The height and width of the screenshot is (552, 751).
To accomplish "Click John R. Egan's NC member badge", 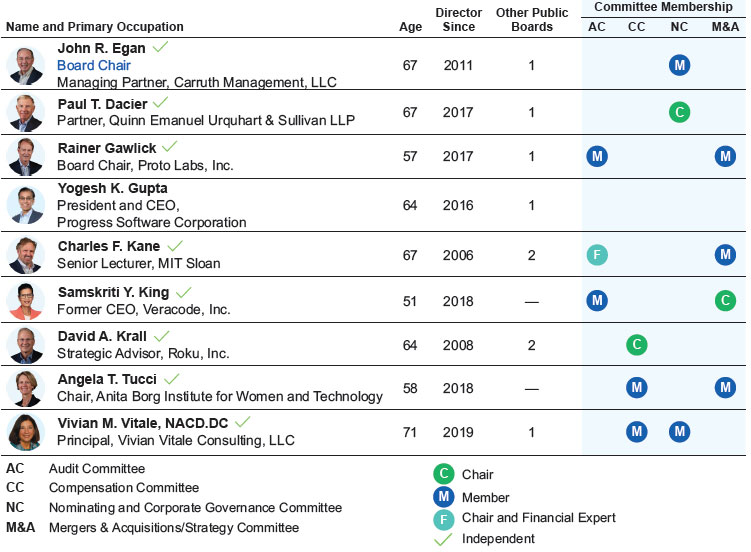I will [x=679, y=66].
